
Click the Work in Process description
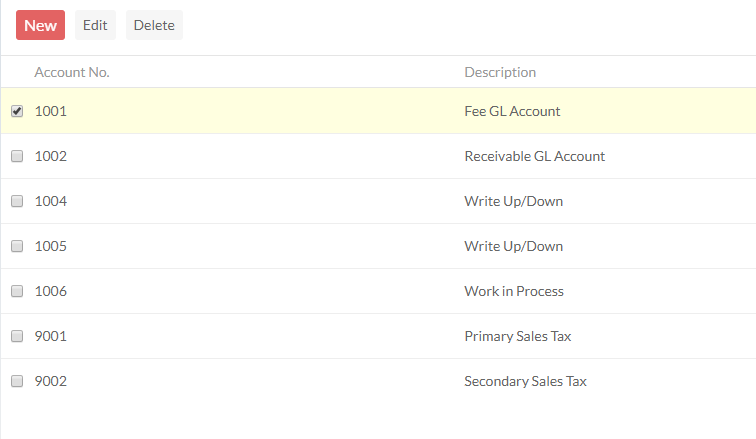tap(514, 292)
